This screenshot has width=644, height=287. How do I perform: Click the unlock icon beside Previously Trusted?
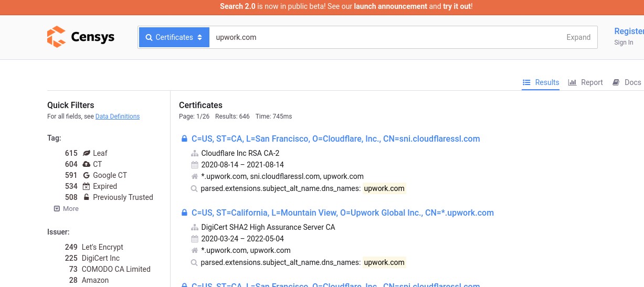pos(87,197)
